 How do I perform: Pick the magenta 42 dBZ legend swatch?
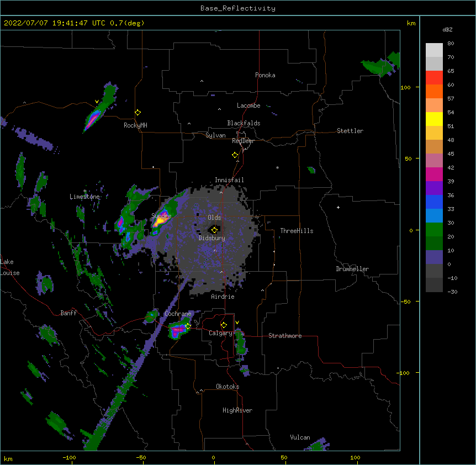(434, 174)
